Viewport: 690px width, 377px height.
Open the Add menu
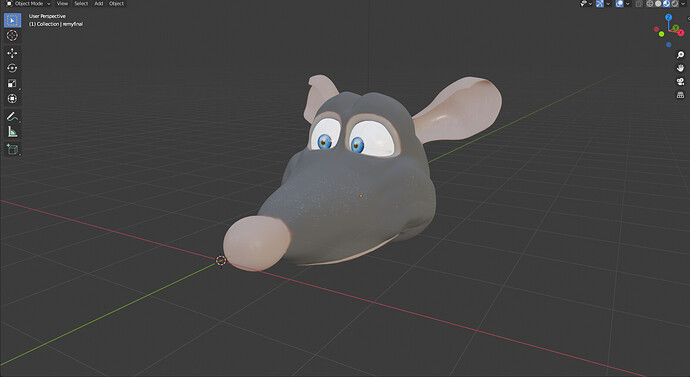pos(99,4)
